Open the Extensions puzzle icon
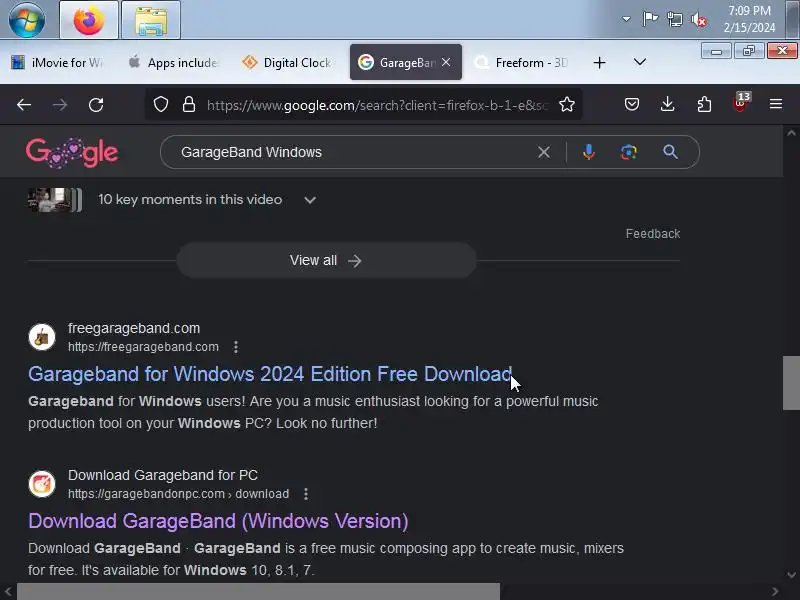The width and height of the screenshot is (800, 600). pos(704,105)
